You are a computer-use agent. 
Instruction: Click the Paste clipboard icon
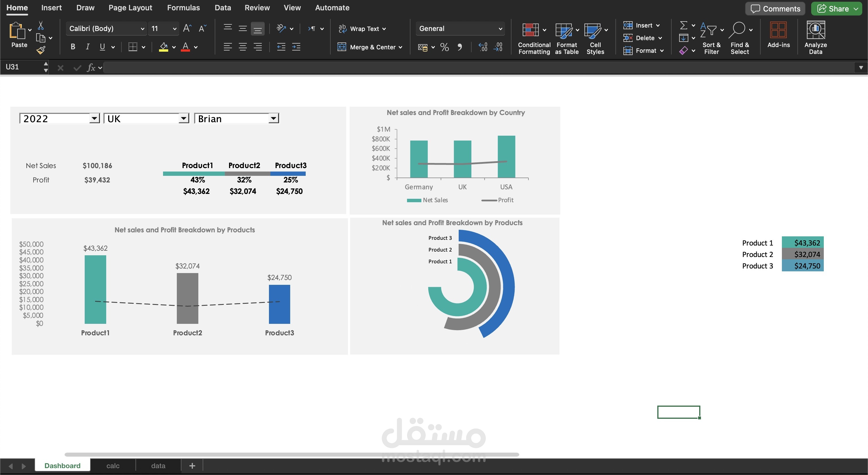(17, 30)
